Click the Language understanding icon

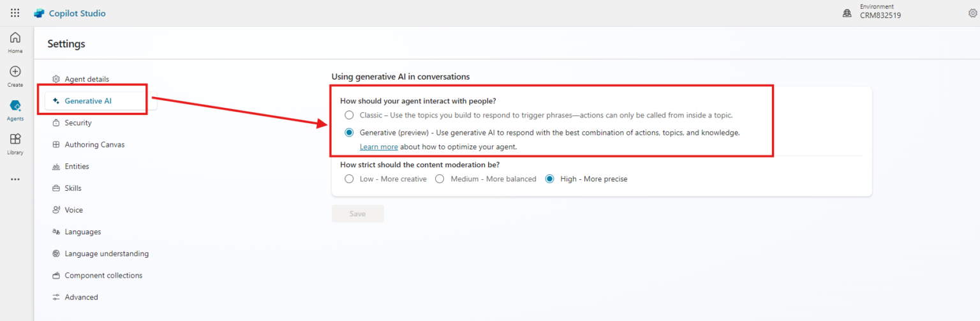[x=56, y=253]
